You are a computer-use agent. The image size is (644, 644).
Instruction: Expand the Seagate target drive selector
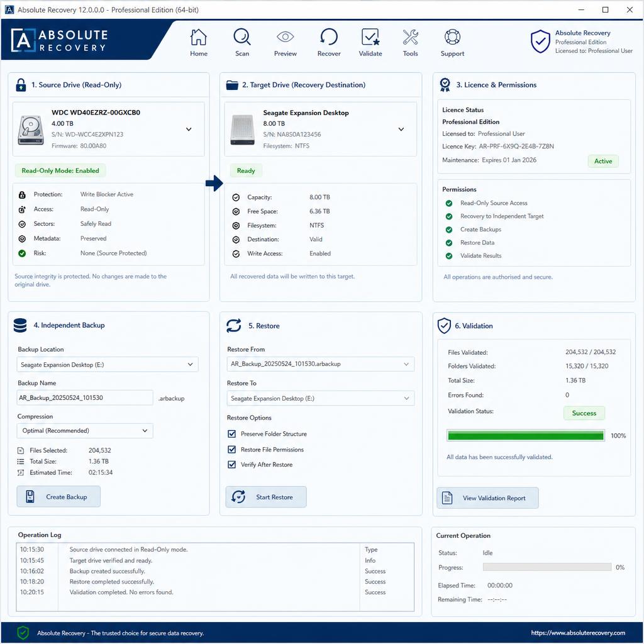(x=401, y=130)
